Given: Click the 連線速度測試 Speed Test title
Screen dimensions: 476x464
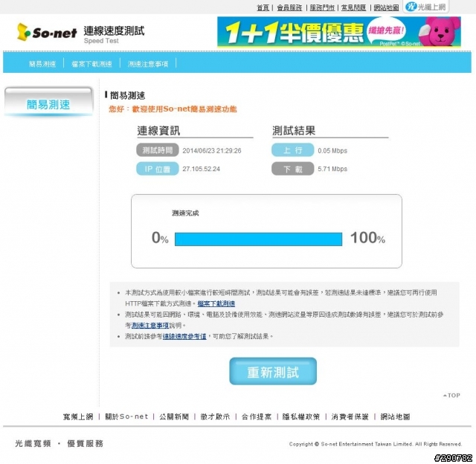Looking at the screenshot, I should pyautogui.click(x=114, y=35).
